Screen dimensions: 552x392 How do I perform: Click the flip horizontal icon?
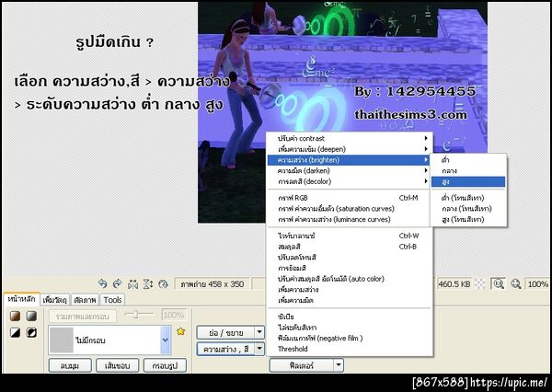[132, 283]
